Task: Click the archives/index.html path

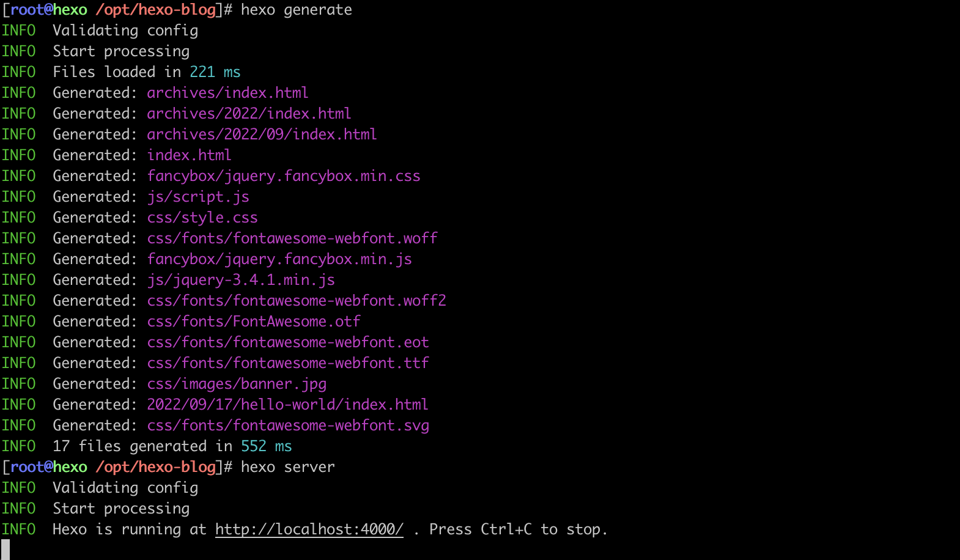Action: [227, 93]
